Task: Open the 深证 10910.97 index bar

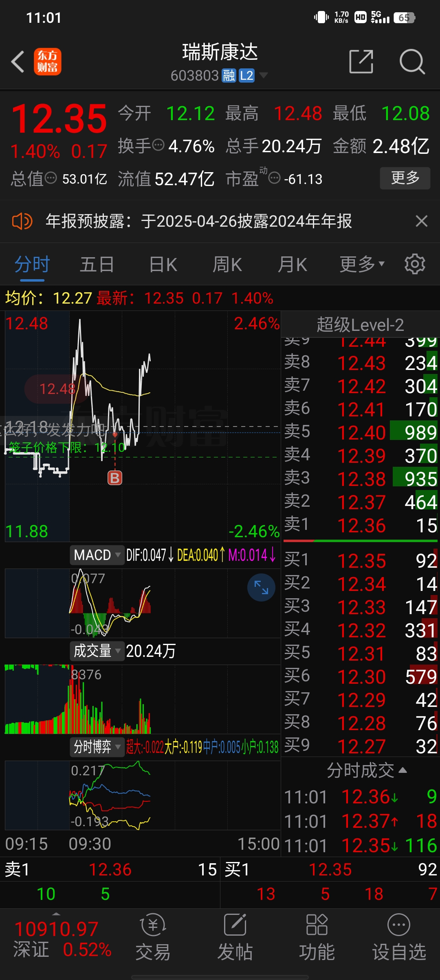Action: 62,939
